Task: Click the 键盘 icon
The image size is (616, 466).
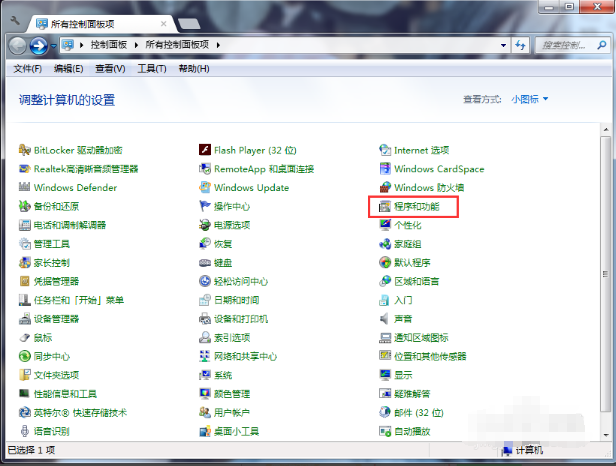Action: click(205, 262)
